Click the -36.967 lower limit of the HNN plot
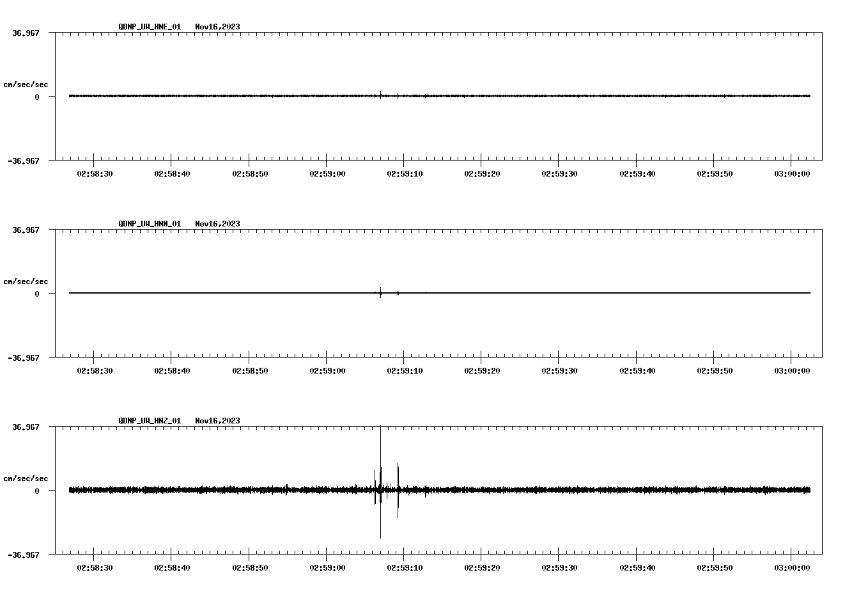Screen dimensions: 868x591 tap(24, 358)
